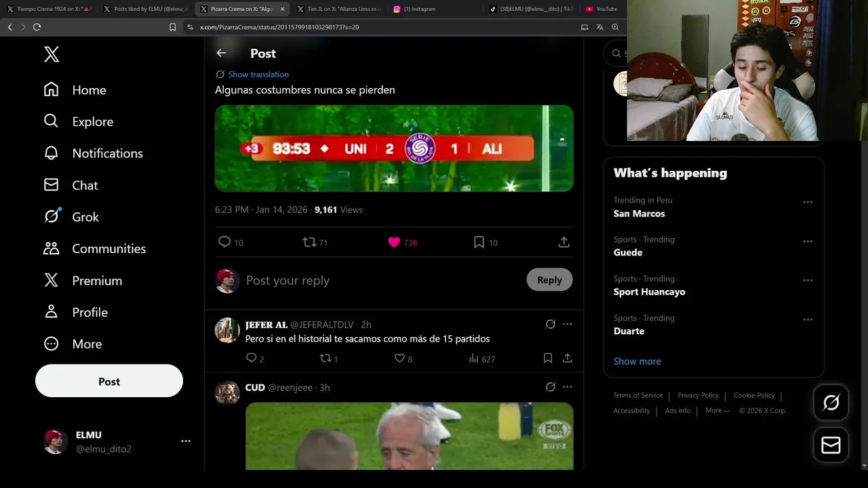Open more options on JEFER AL reply

pos(568,324)
